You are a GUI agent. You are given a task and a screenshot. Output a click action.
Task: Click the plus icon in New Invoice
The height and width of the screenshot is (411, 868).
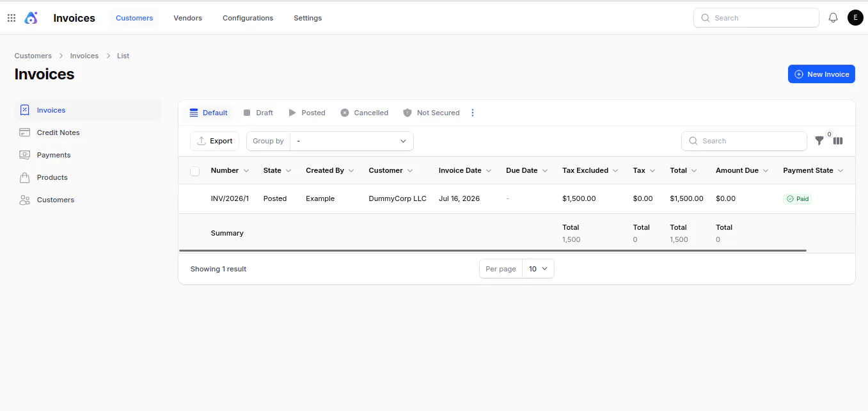point(799,74)
